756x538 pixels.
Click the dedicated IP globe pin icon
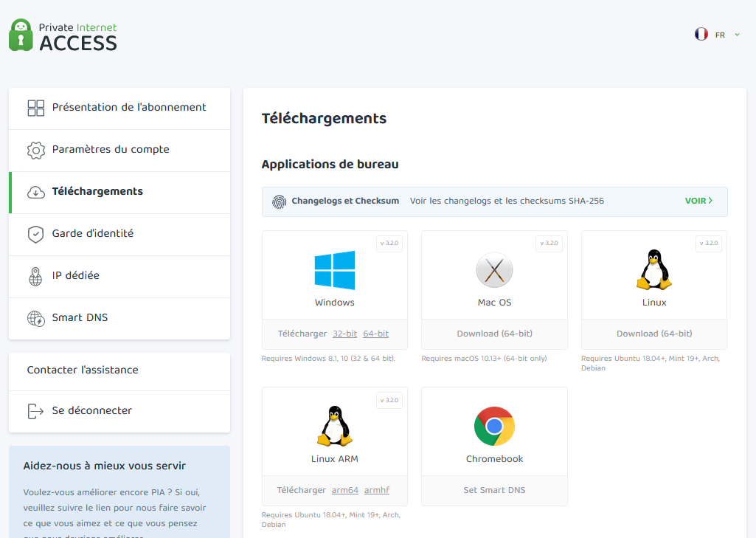click(x=35, y=277)
